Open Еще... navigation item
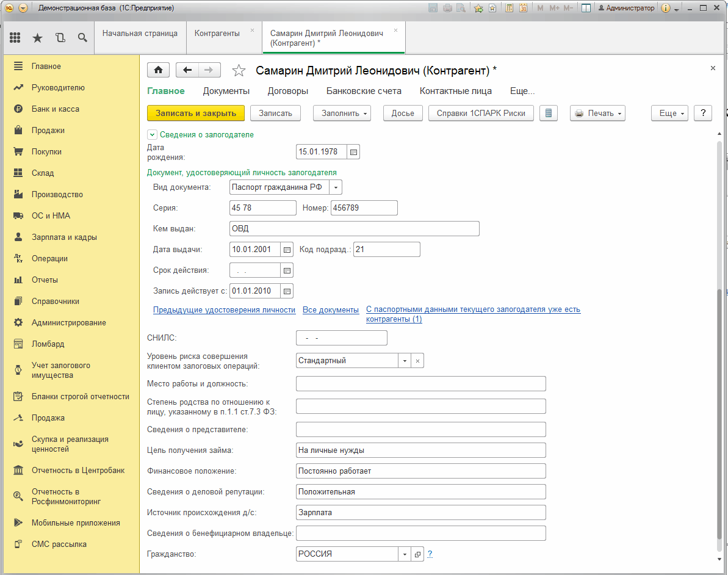 (x=522, y=91)
